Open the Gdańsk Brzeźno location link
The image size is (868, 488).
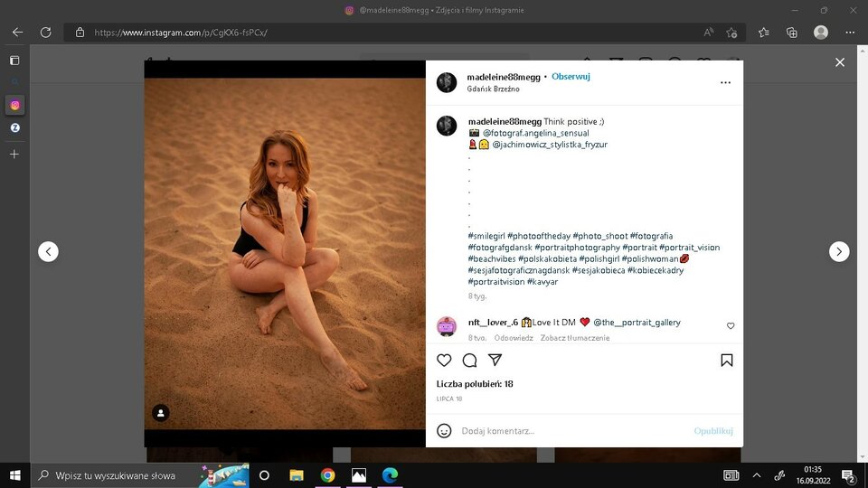[494, 89]
